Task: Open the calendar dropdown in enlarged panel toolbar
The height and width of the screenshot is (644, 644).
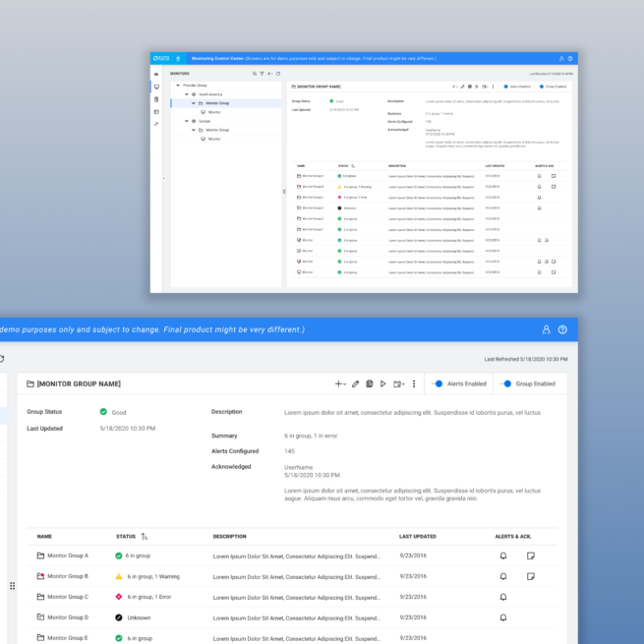Action: point(398,383)
